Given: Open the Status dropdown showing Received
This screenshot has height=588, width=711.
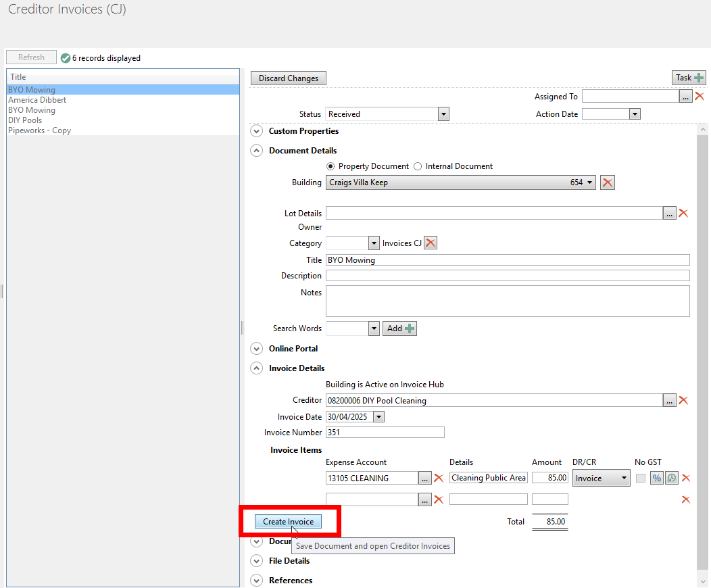Looking at the screenshot, I should coord(443,114).
